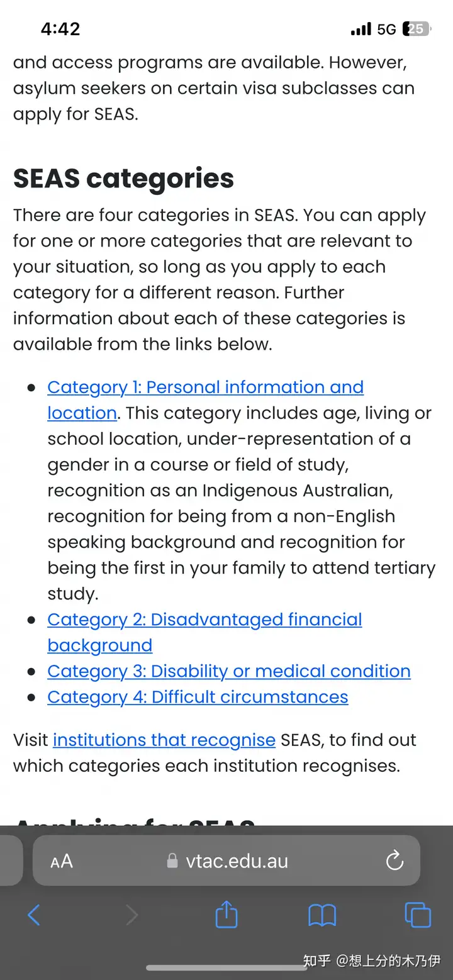Tap the SEAS categories heading
Image resolution: width=453 pixels, height=980 pixels.
pyautogui.click(x=123, y=179)
